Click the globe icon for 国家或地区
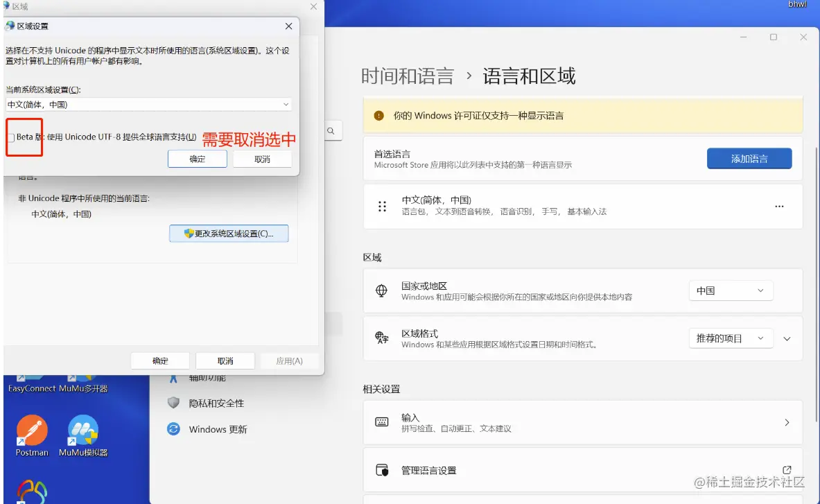This screenshot has width=820, height=504. 382,290
